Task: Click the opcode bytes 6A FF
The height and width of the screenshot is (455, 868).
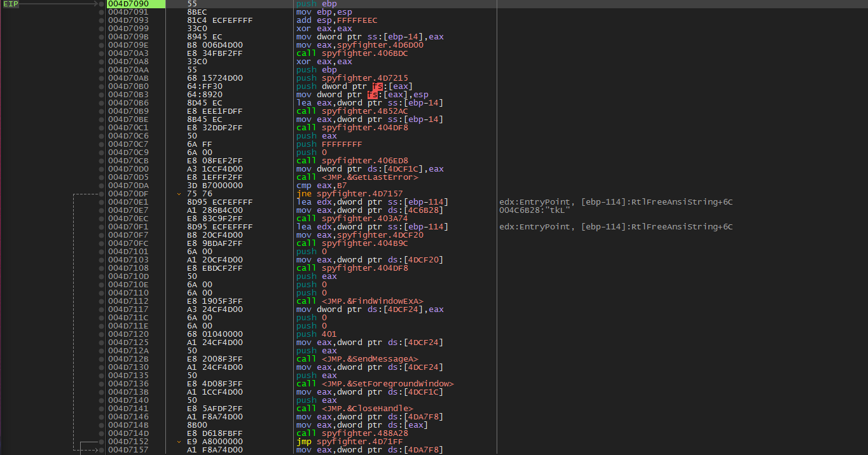Action: pos(200,144)
